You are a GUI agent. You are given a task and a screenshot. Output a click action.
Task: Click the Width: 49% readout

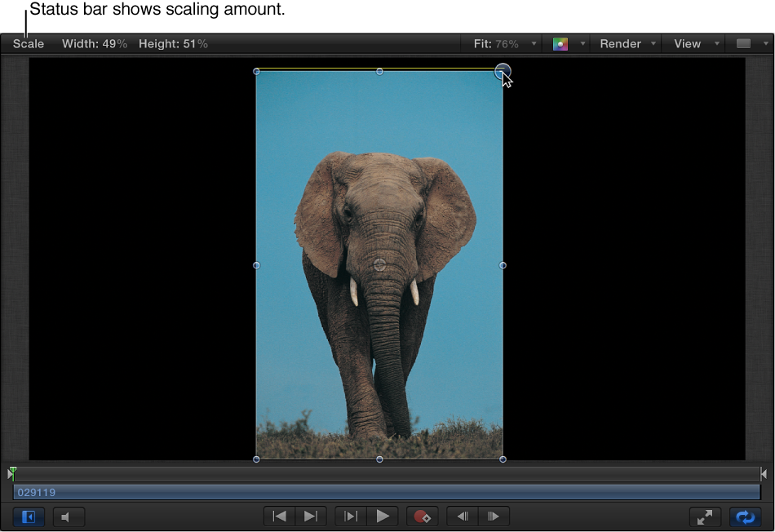click(95, 44)
